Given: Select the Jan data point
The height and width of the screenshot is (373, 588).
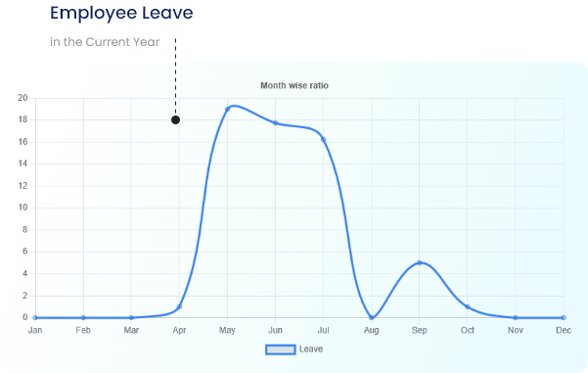Looking at the screenshot, I should pyautogui.click(x=35, y=318).
